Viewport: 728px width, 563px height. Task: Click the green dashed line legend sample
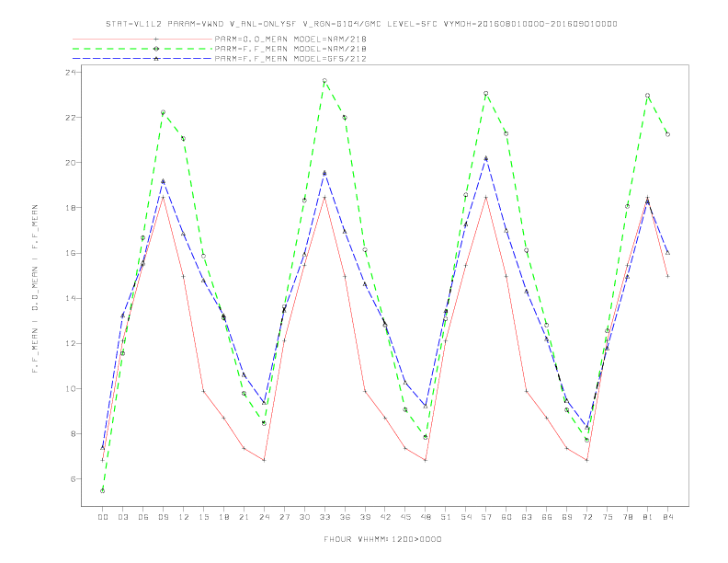click(142, 49)
